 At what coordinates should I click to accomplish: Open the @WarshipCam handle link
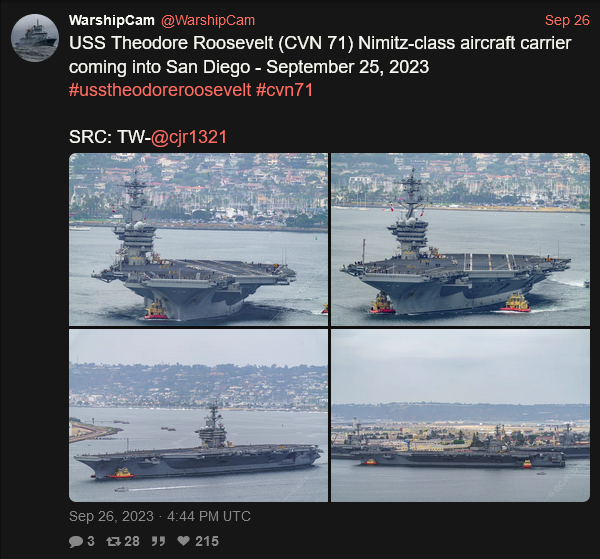pyautogui.click(x=208, y=20)
